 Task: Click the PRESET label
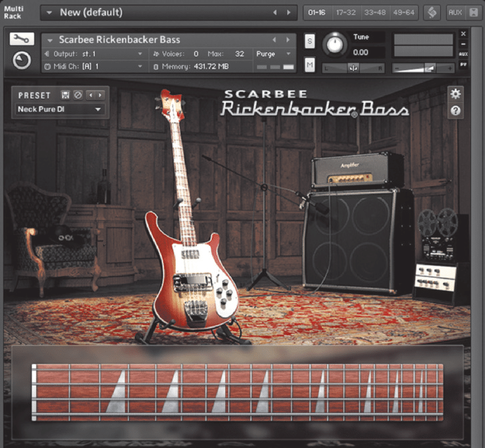(x=34, y=95)
